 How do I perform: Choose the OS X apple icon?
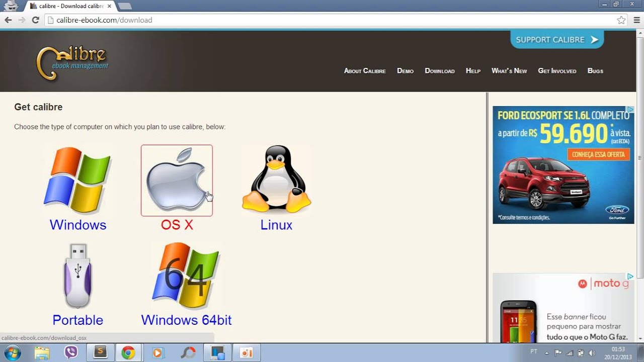tap(177, 180)
